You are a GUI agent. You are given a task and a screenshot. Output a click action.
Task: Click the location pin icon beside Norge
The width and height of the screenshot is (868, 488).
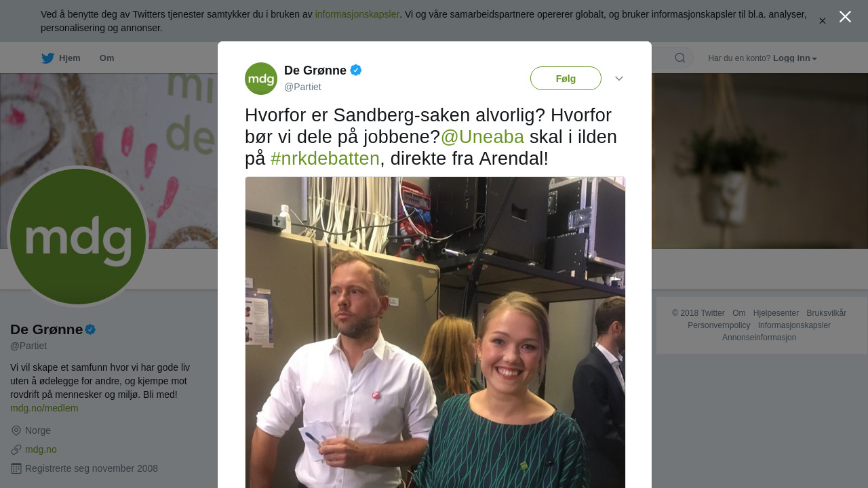coord(16,430)
